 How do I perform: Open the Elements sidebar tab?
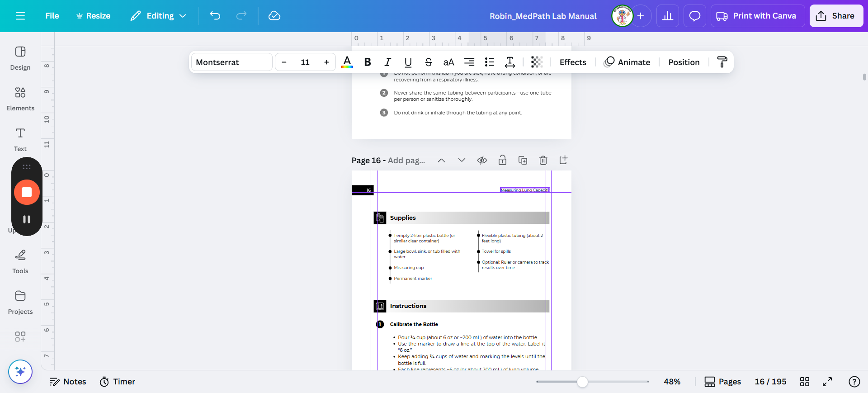tap(20, 98)
